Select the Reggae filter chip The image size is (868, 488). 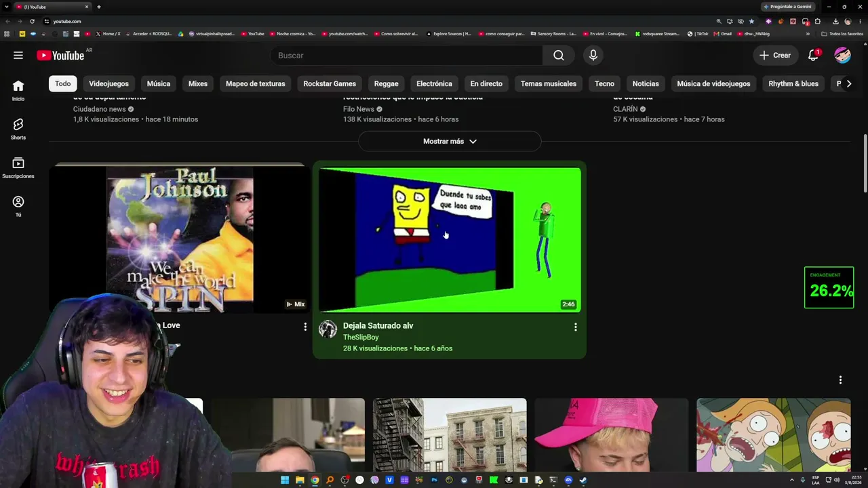387,84
